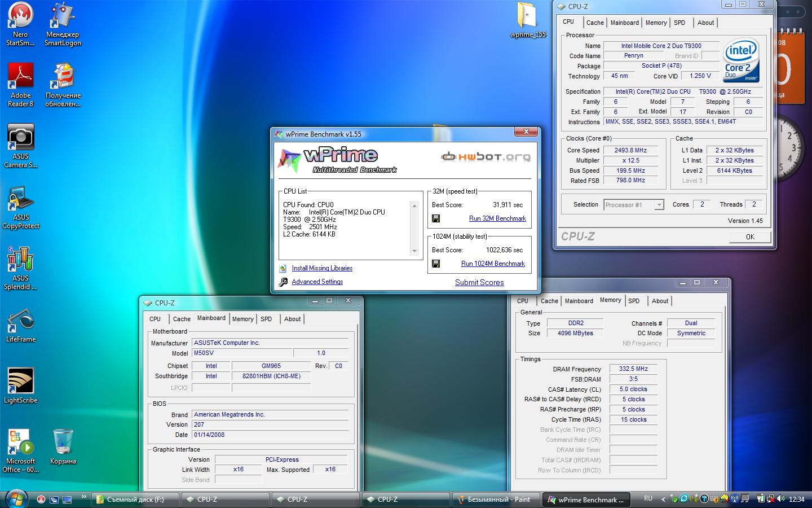Viewport: 812px width, 508px height.
Task: Click the Run 32M Benchmark link
Action: point(497,218)
